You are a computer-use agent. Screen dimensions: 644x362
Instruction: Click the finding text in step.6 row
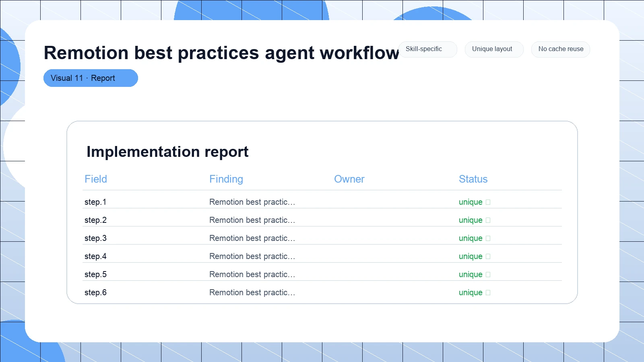tap(252, 292)
